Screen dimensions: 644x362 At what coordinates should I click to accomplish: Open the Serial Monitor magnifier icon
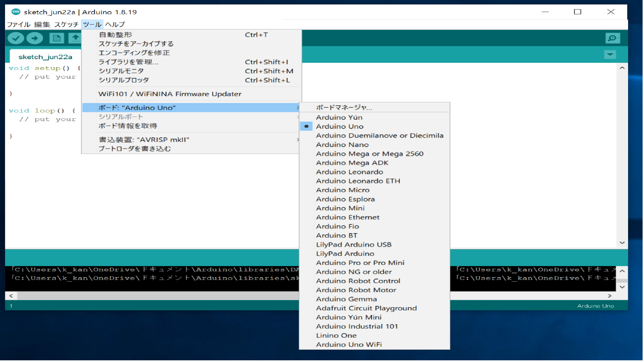tap(613, 38)
